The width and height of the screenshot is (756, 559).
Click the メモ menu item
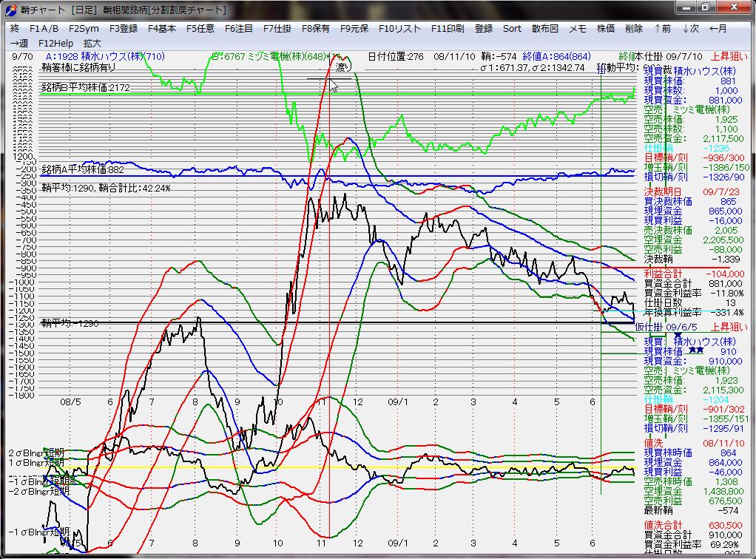tap(578, 28)
